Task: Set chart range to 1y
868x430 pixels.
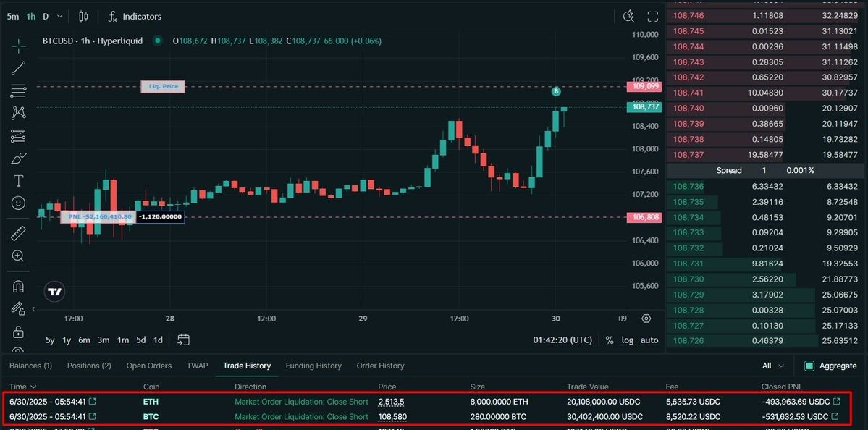Action: [67, 340]
